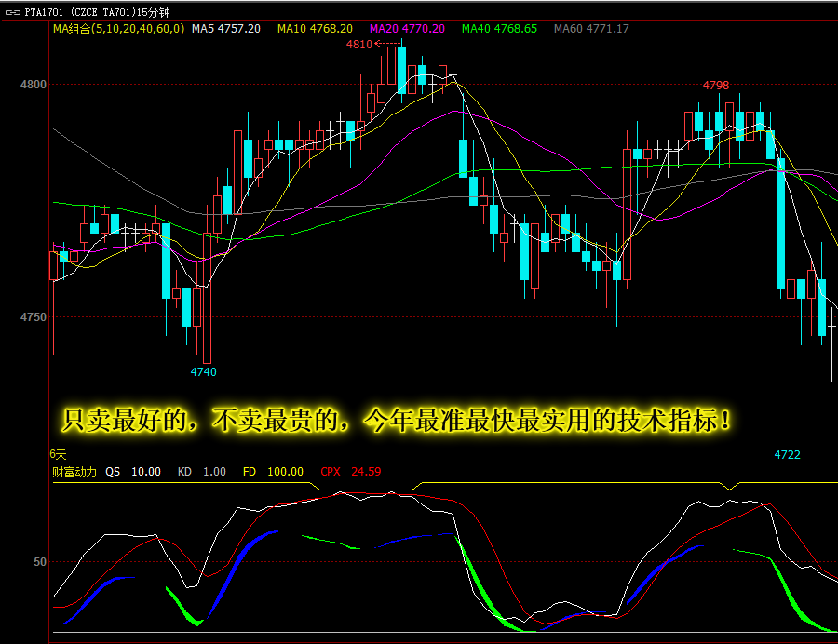Click the CPX 24.59 value
This screenshot has height=644, width=838.
[351, 472]
